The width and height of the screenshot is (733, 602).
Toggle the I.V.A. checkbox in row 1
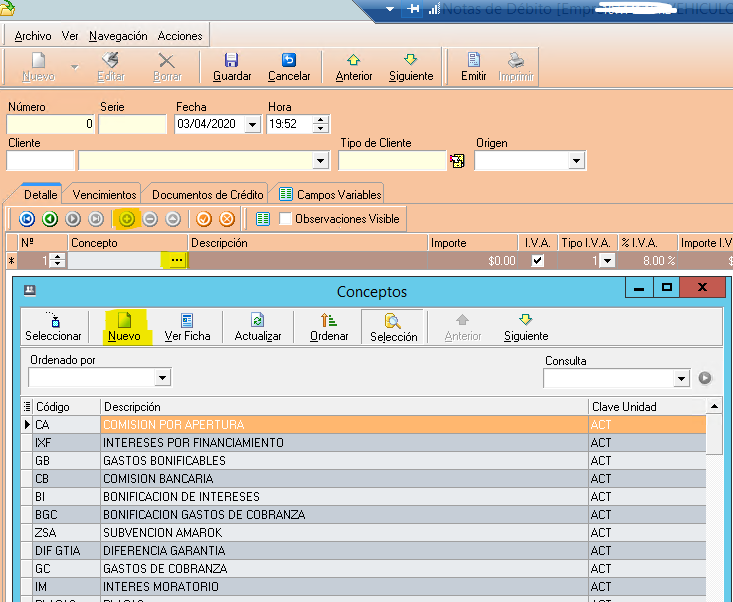pos(538,260)
